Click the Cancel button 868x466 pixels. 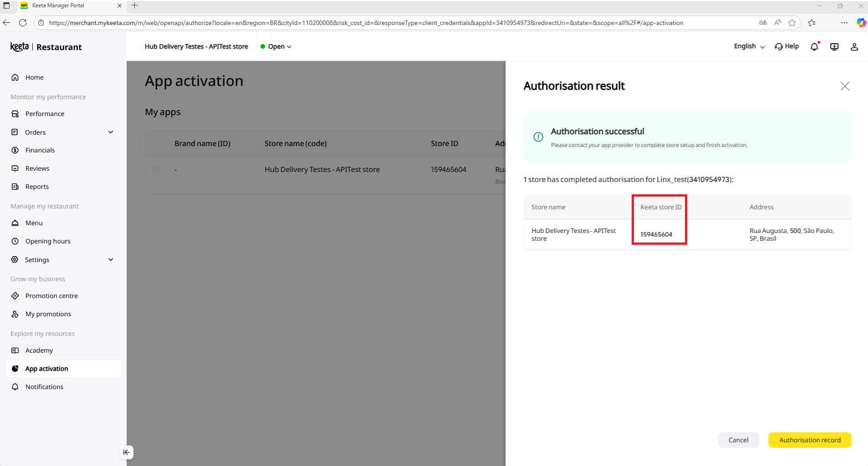(738, 440)
